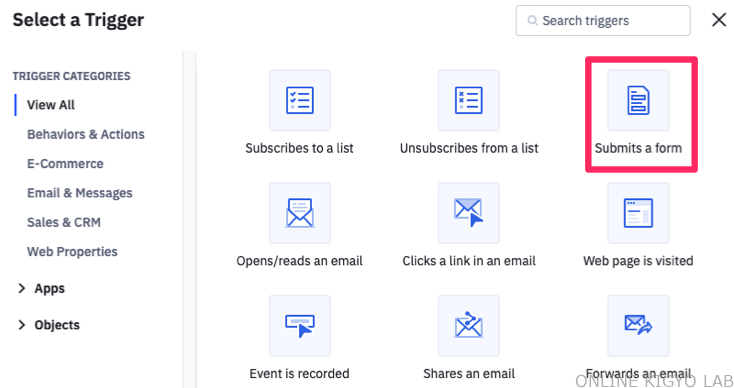
Task: Open the Sales & CRM category
Action: pos(64,222)
